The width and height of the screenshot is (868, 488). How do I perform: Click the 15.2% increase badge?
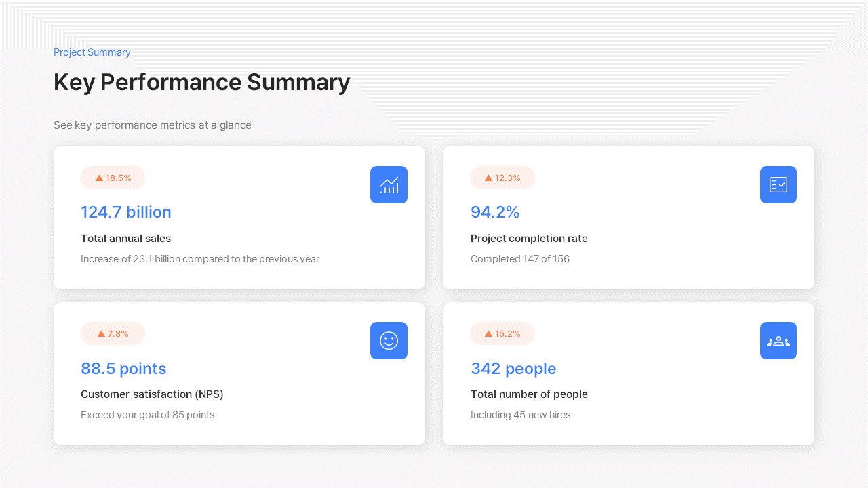pyautogui.click(x=502, y=333)
